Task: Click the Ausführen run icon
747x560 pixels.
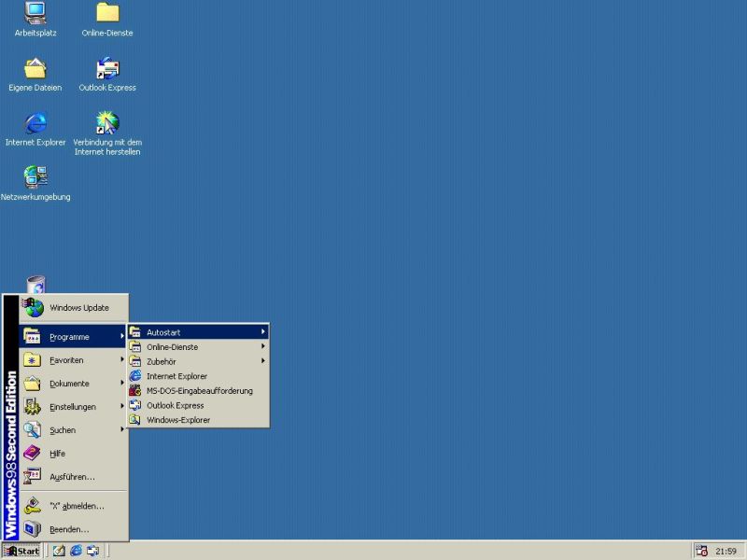Action: click(x=33, y=476)
